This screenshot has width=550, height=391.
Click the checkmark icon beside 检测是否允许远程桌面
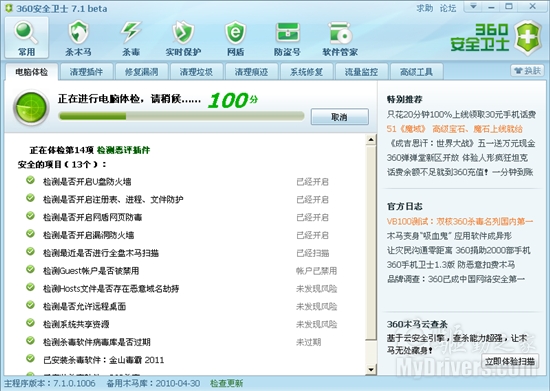(x=31, y=305)
